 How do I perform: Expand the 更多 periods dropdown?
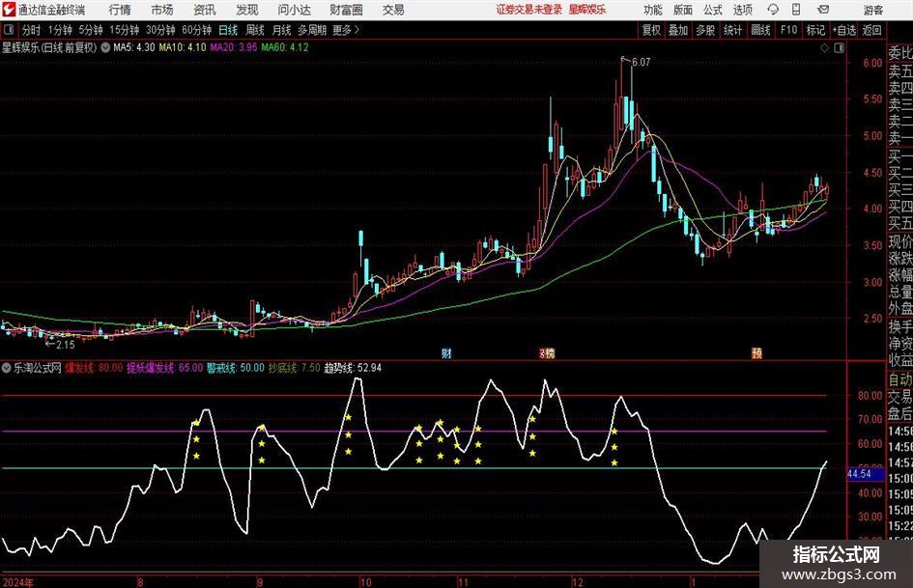point(346,30)
